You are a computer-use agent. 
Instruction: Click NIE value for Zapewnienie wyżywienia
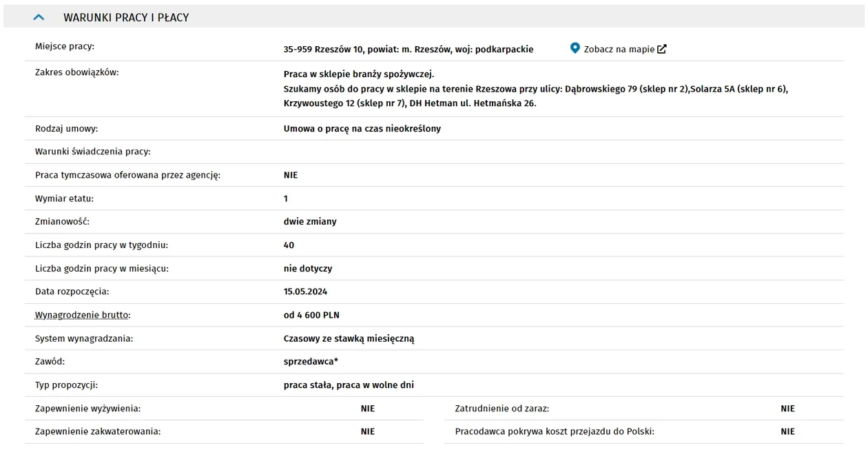point(368,409)
